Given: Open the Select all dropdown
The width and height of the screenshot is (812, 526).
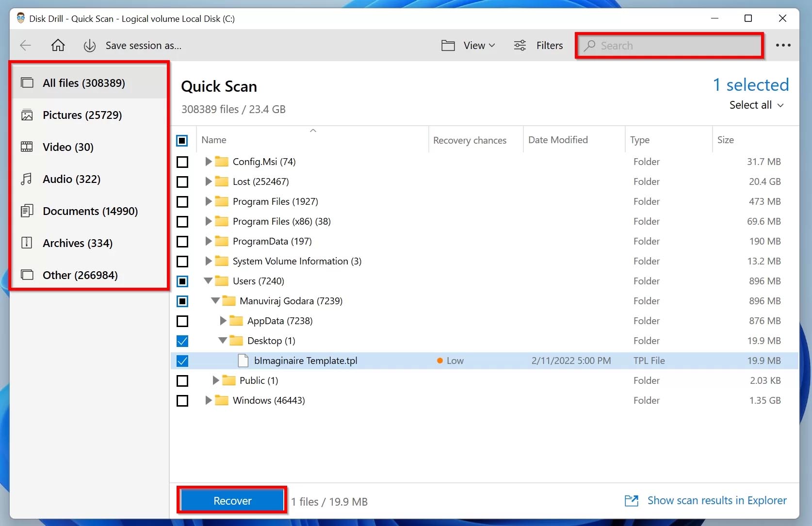Looking at the screenshot, I should point(756,105).
